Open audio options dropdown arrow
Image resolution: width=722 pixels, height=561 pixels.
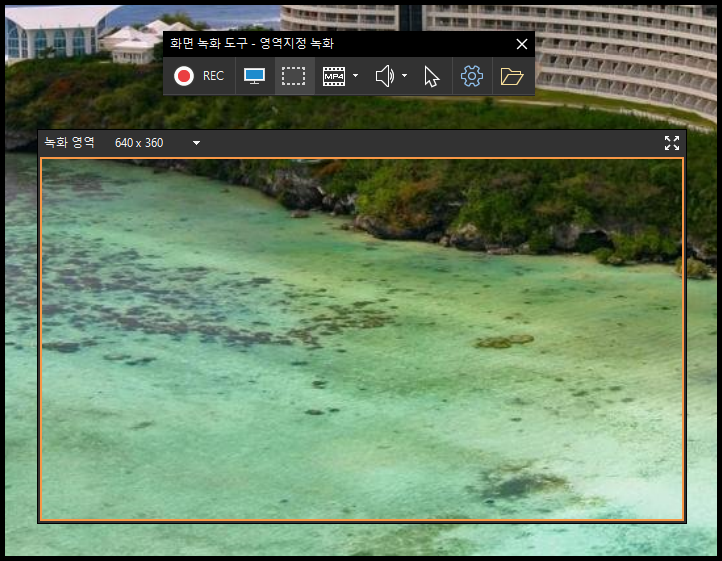pos(404,76)
